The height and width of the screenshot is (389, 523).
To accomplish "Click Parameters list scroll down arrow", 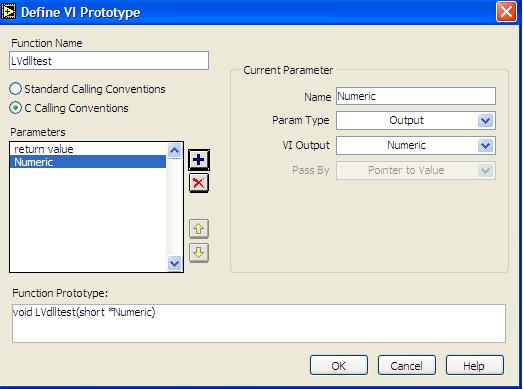I will [174, 264].
